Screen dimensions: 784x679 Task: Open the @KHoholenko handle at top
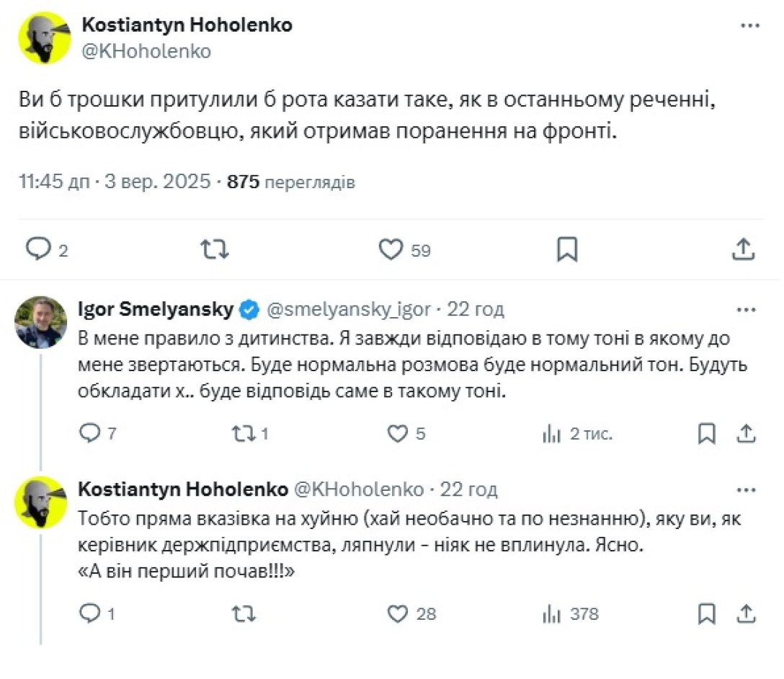[147, 52]
